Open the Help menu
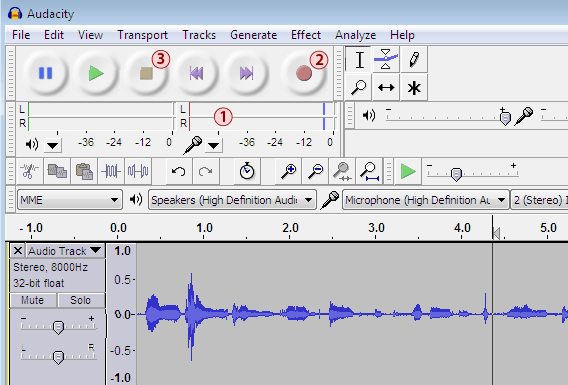Viewport: 568px width, 385px height. coord(402,35)
